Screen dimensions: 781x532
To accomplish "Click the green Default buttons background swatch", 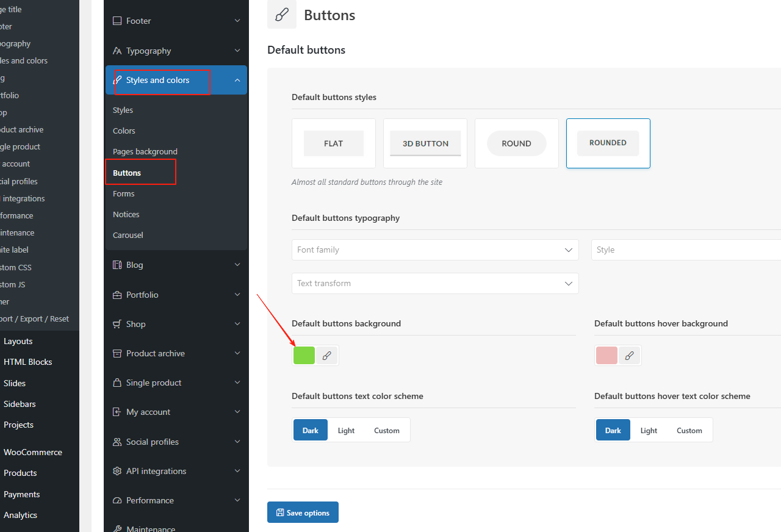I will coord(303,355).
